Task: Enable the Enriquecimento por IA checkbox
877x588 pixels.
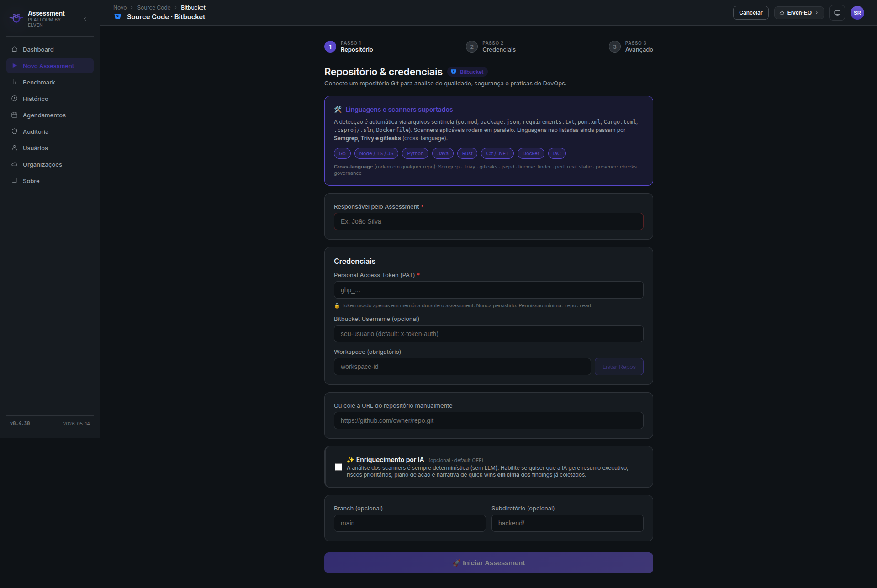Action: click(338, 467)
